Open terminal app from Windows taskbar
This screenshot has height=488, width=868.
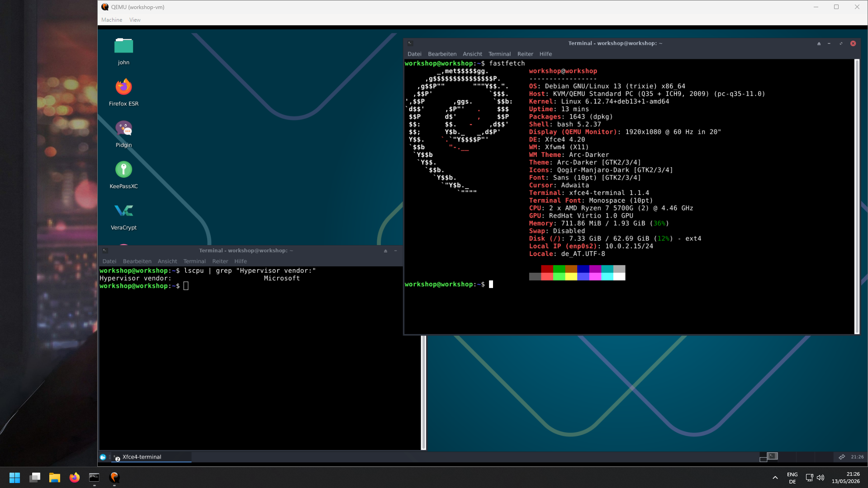pos(94,478)
